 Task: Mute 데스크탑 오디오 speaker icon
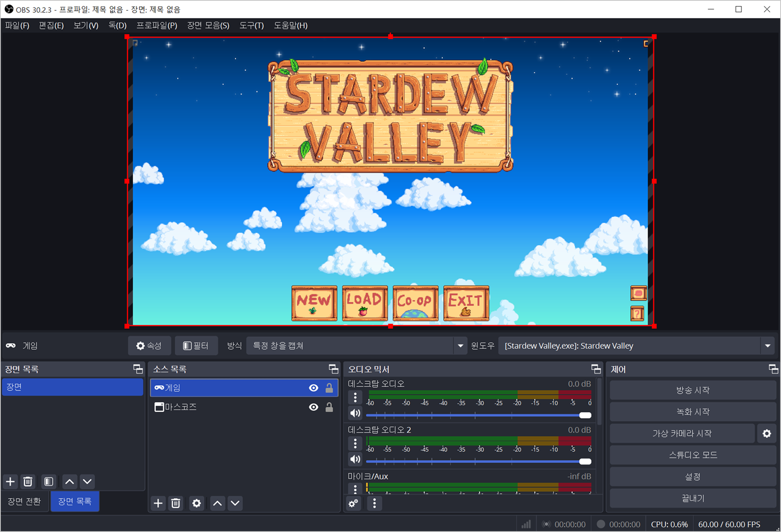point(355,413)
